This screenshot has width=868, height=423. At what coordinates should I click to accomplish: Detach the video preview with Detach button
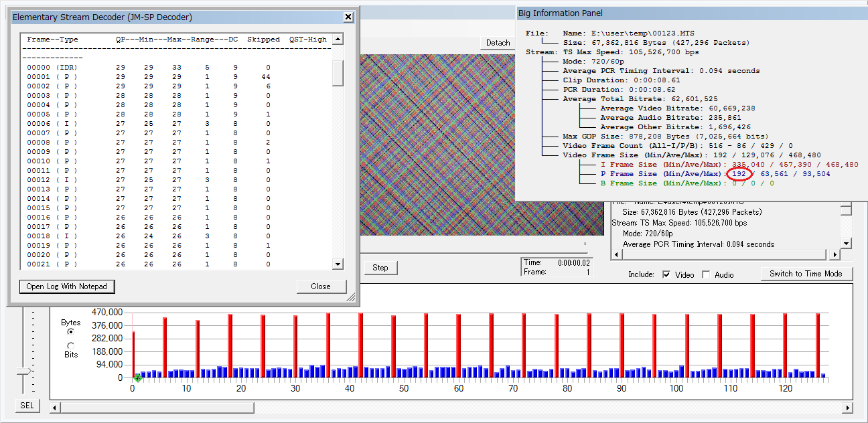point(498,43)
